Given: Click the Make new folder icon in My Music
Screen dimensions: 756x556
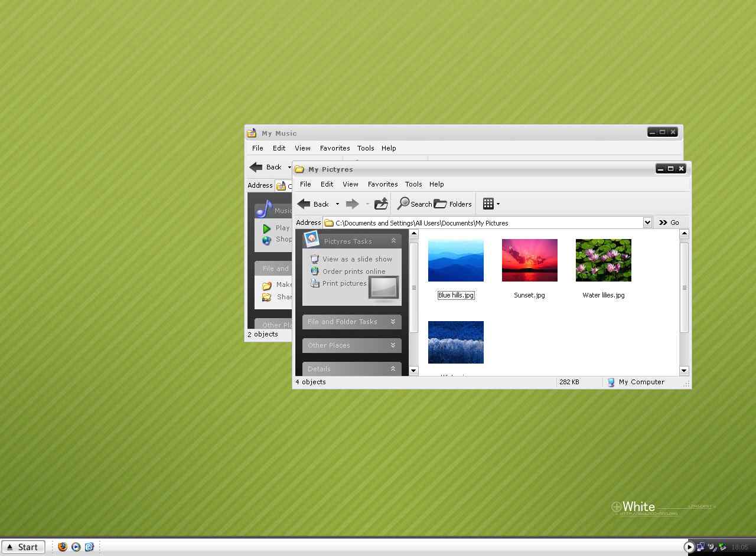Looking at the screenshot, I should [x=267, y=285].
